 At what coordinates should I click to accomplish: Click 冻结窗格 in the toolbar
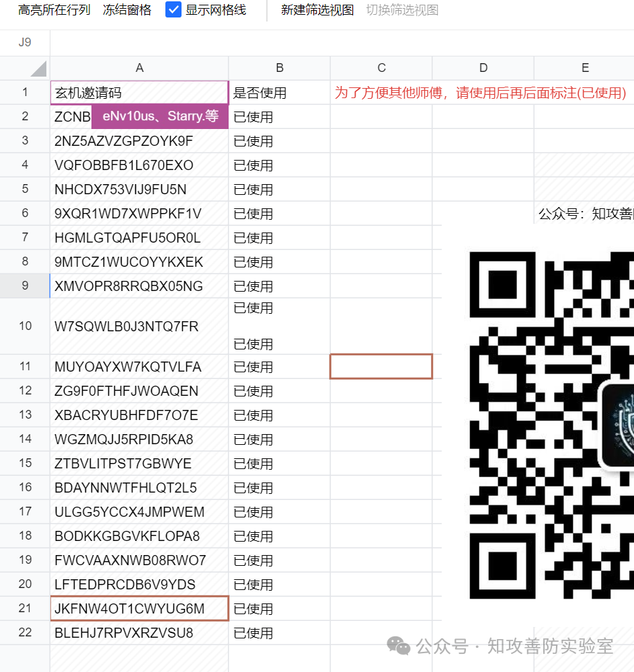[x=127, y=10]
